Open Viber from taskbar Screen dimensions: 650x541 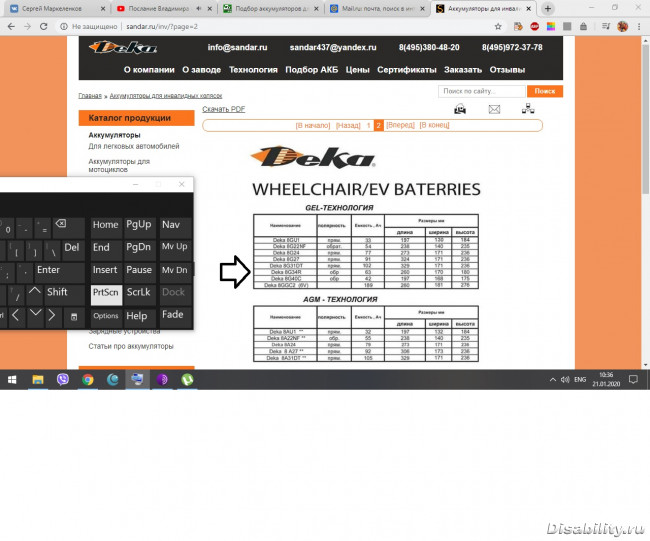(63, 379)
